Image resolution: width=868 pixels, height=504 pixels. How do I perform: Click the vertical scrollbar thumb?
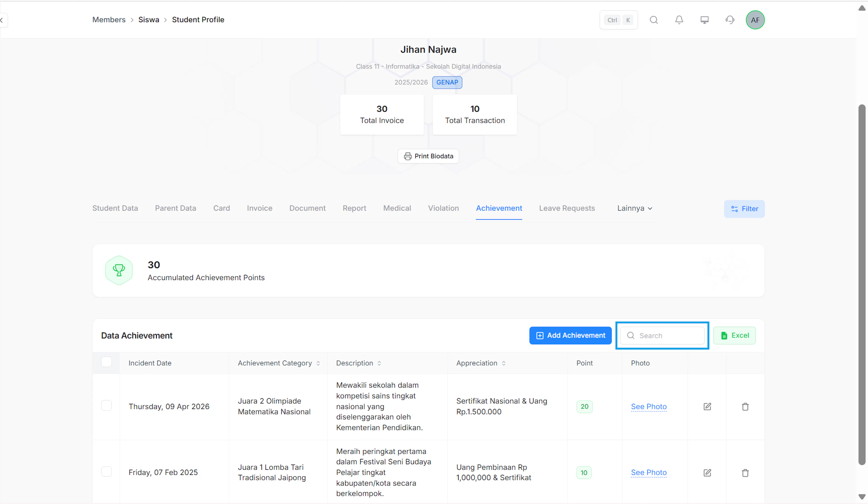862,284
